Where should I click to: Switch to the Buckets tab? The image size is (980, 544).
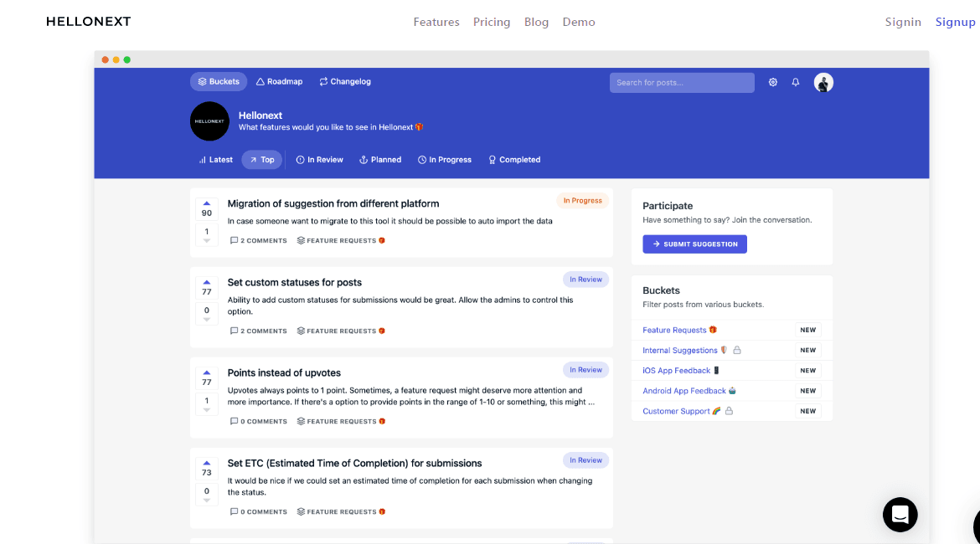click(219, 82)
